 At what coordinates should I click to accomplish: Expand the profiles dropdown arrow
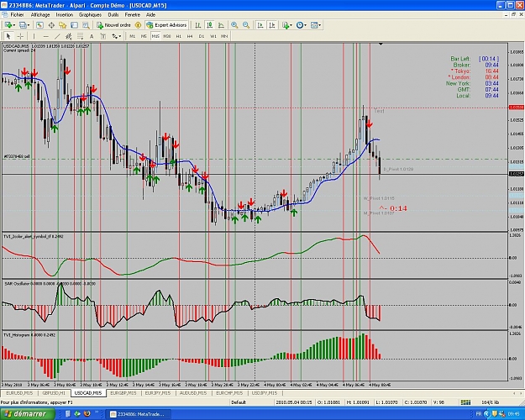[29, 25]
